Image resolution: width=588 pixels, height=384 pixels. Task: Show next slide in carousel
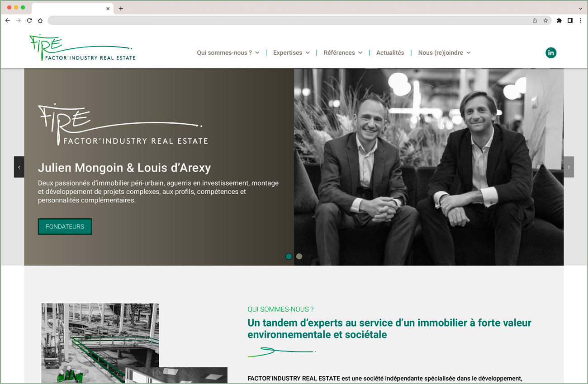pos(569,167)
